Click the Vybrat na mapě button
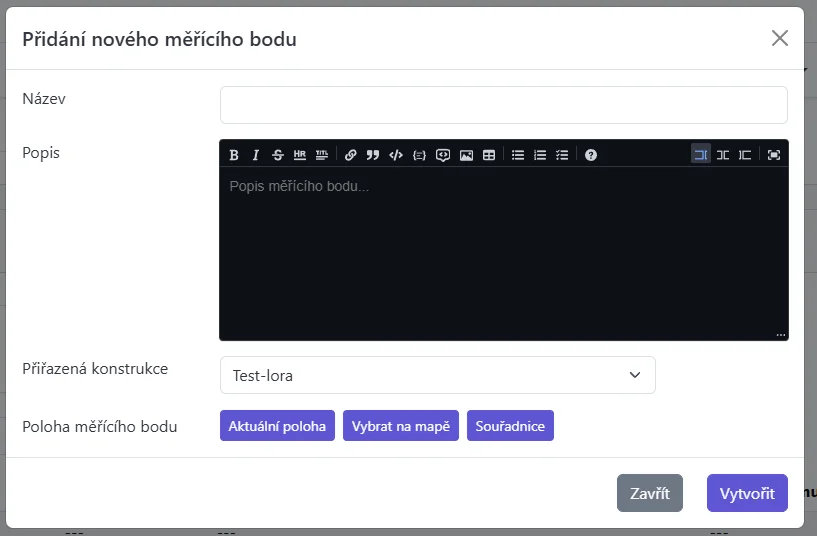Image resolution: width=817 pixels, height=536 pixels. (x=400, y=426)
